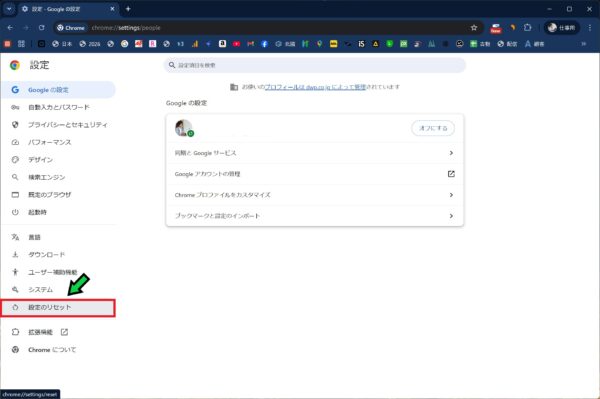Click the Chrome site info chip
The width and height of the screenshot is (600, 399).
71,28
